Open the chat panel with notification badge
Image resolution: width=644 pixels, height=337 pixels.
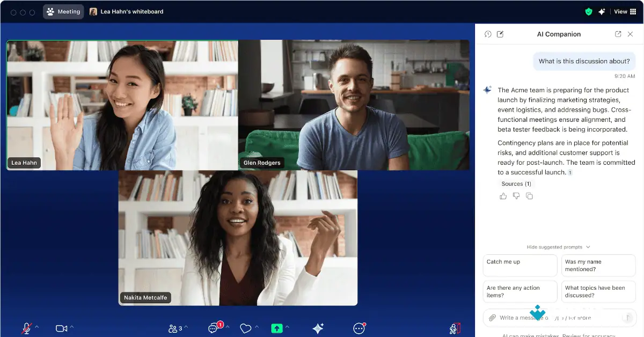click(214, 327)
